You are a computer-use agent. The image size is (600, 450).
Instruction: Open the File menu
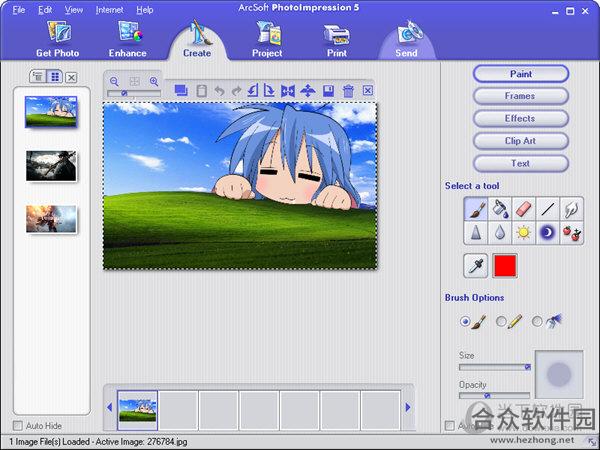[x=19, y=10]
